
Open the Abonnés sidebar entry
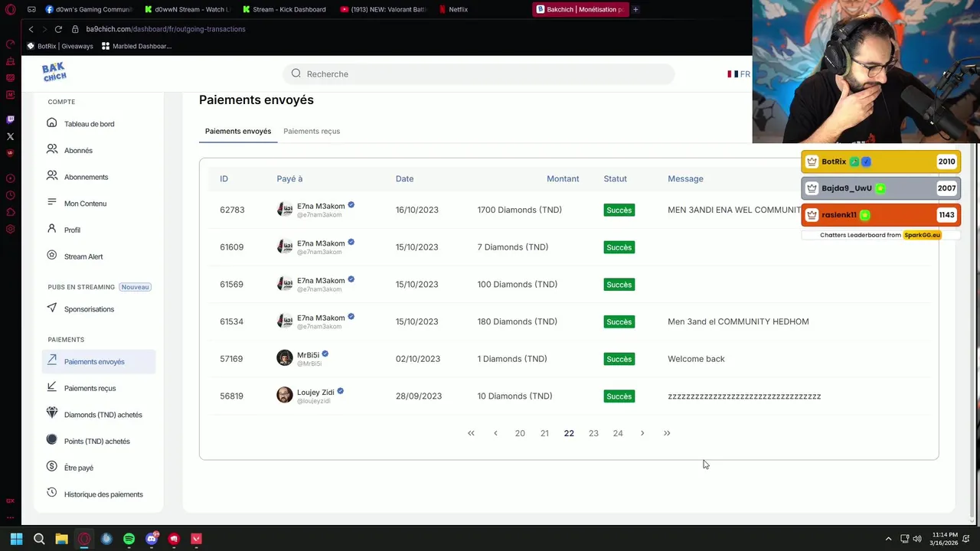78,151
